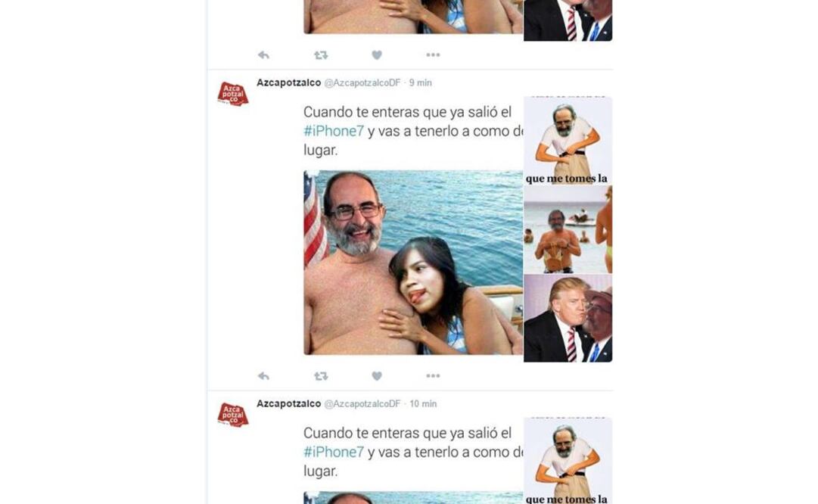818x504 pixels.
Task: Open @AzcapotzalcoDF handle on 9 min tweet
Action: tap(362, 83)
